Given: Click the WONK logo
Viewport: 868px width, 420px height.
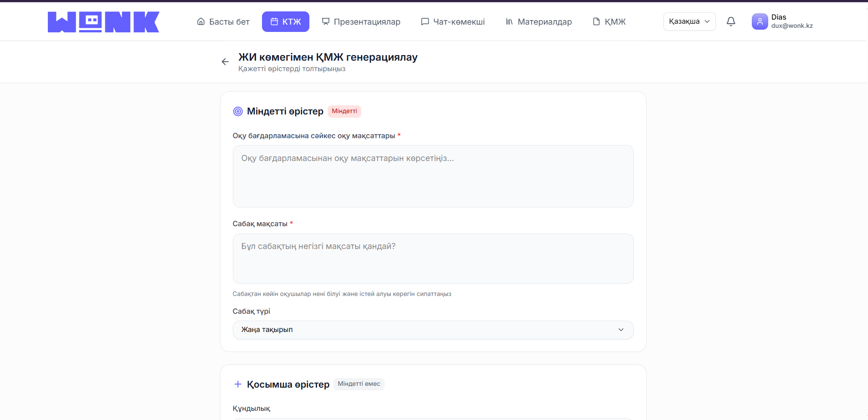Looking at the screenshot, I should coord(103,21).
